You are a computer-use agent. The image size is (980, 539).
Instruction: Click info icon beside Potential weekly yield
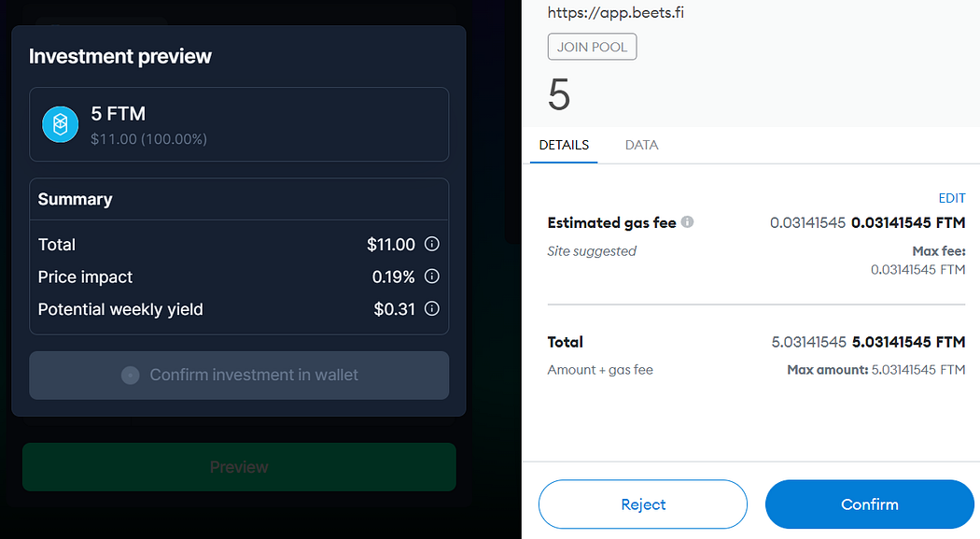431,308
